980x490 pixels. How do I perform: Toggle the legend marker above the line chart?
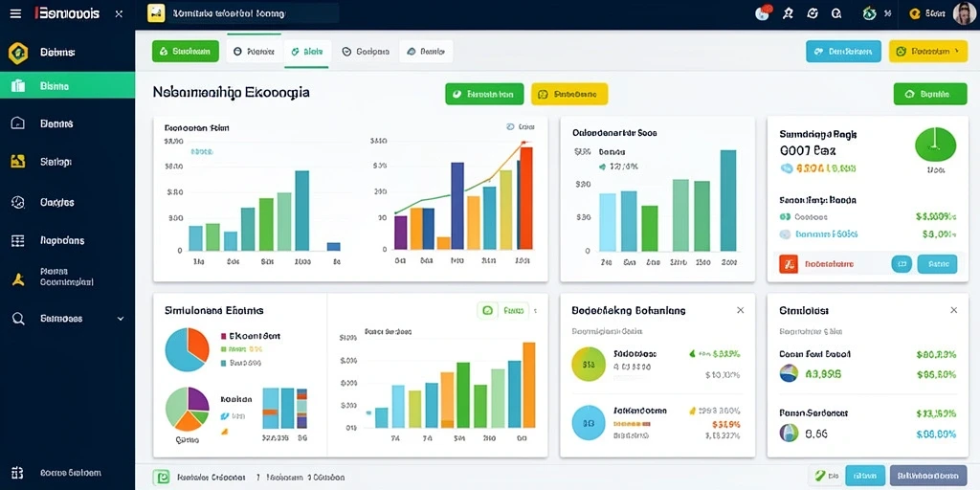point(511,127)
